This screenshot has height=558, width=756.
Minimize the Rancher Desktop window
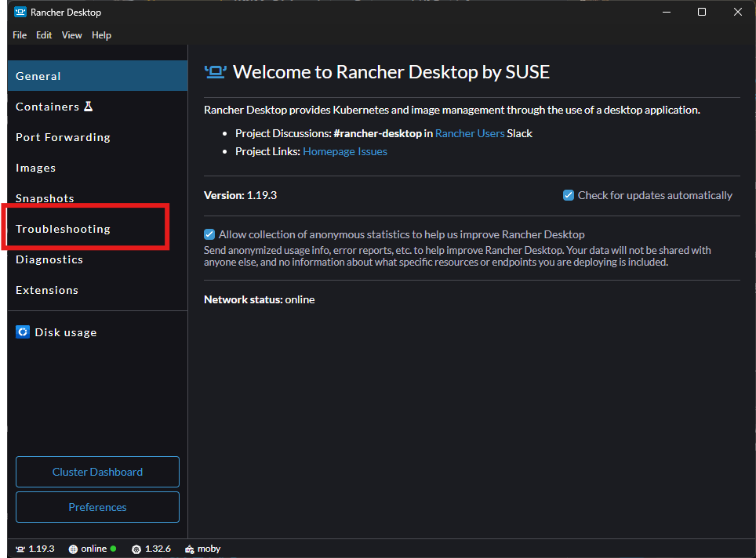[667, 12]
